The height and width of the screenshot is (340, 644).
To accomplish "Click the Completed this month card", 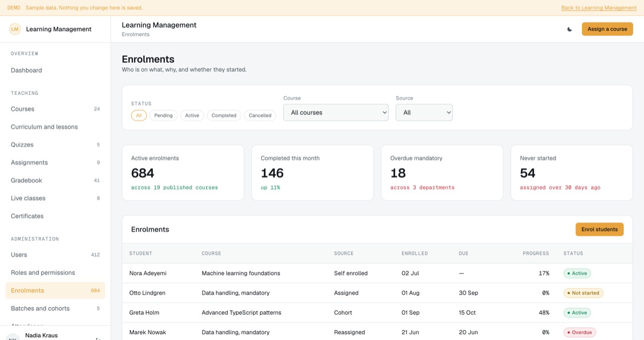I will point(313,173).
